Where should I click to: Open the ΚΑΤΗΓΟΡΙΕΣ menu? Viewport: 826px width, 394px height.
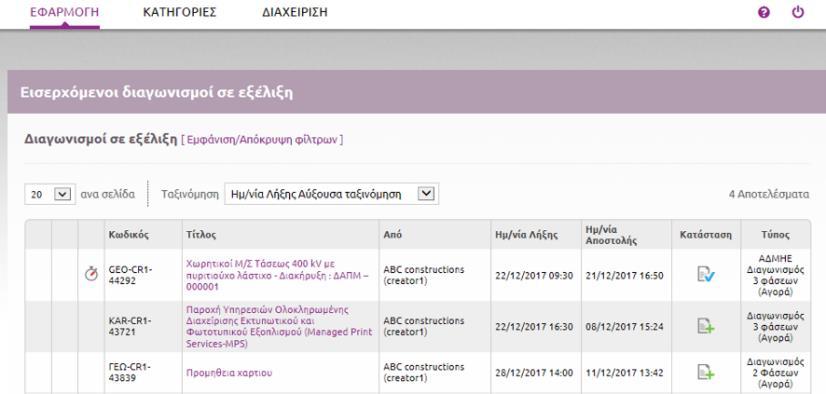pyautogui.click(x=180, y=12)
